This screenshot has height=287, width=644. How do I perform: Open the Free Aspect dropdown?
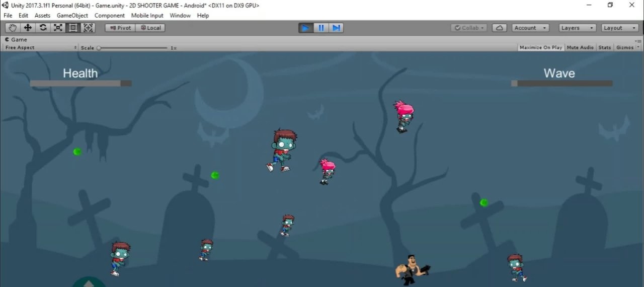[41, 48]
